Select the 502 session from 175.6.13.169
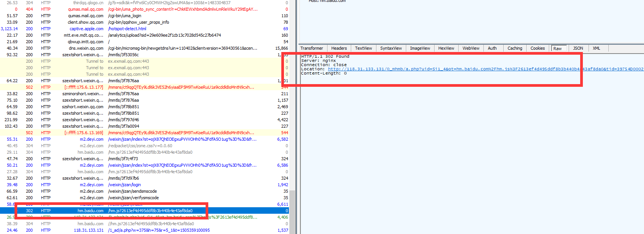The image size is (644, 234). point(144,133)
